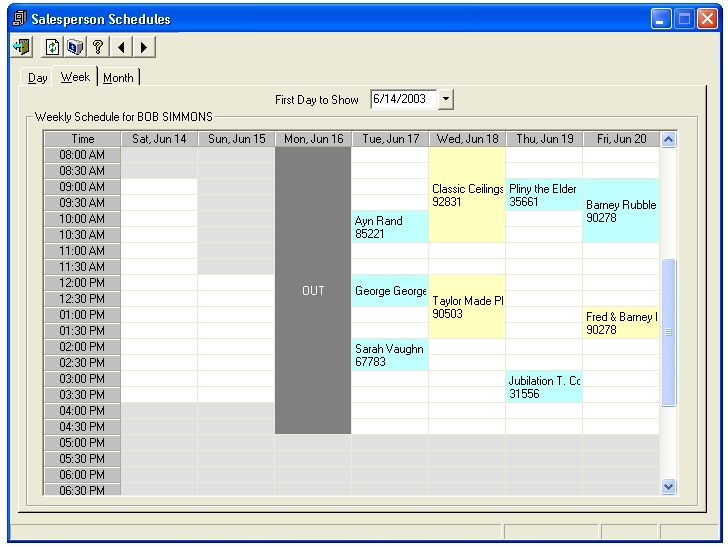Click the 05:30 PM time row label
Image resolution: width=728 pixels, height=547 pixels.
point(82,459)
